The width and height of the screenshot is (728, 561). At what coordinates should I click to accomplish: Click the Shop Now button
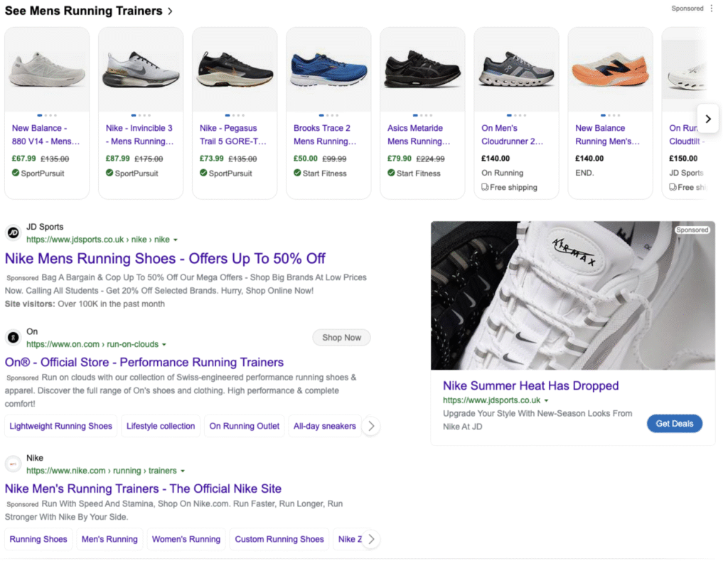click(x=341, y=338)
